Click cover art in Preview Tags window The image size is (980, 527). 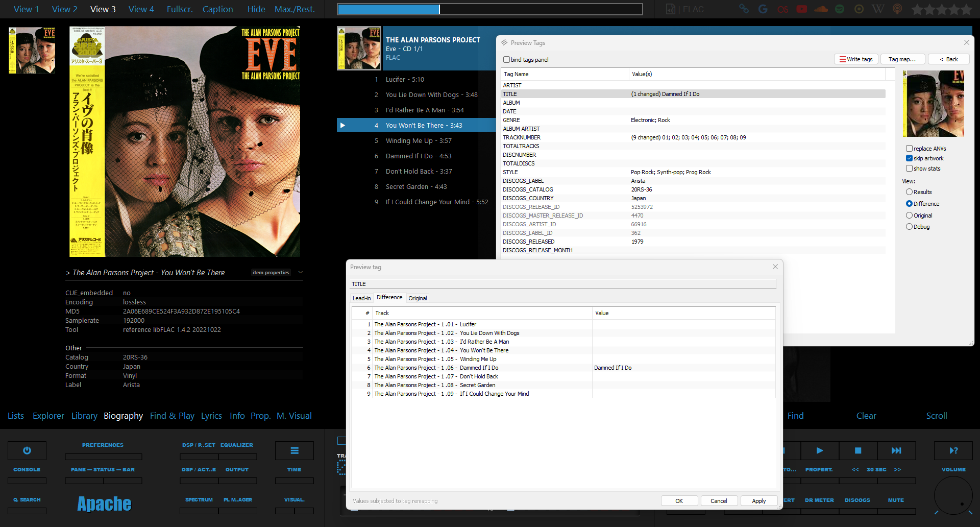933,104
